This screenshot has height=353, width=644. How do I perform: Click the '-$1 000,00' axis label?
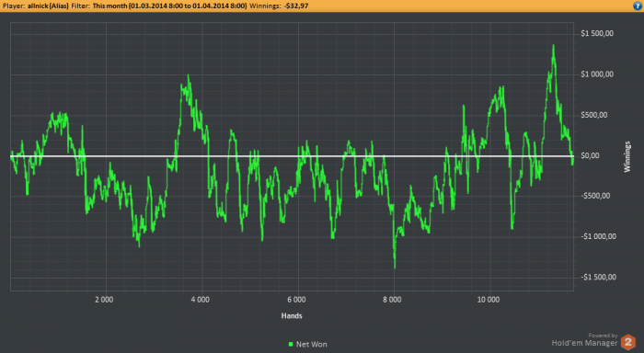click(598, 236)
